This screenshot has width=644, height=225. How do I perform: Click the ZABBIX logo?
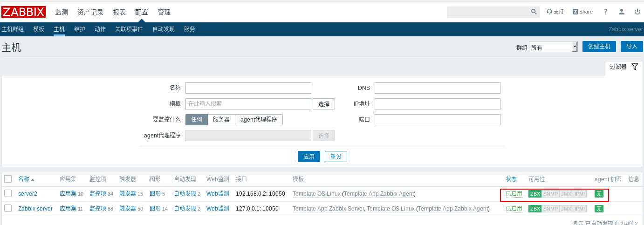(x=23, y=12)
